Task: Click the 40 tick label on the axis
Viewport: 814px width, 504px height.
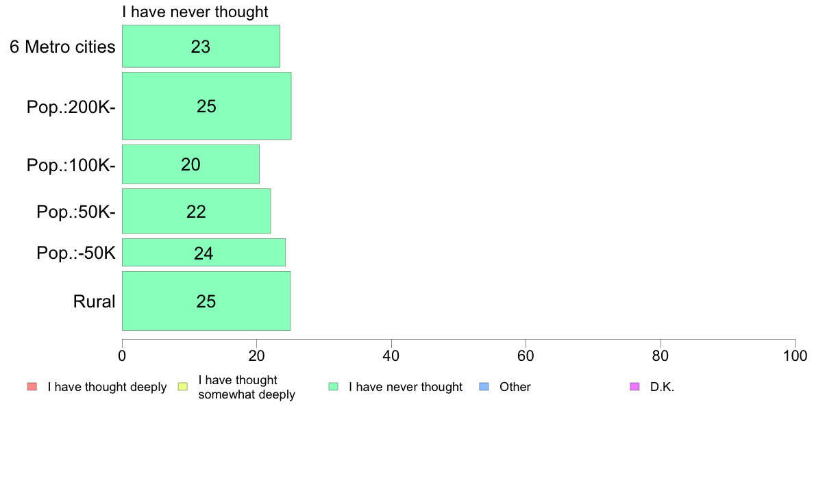Action: tap(391, 356)
